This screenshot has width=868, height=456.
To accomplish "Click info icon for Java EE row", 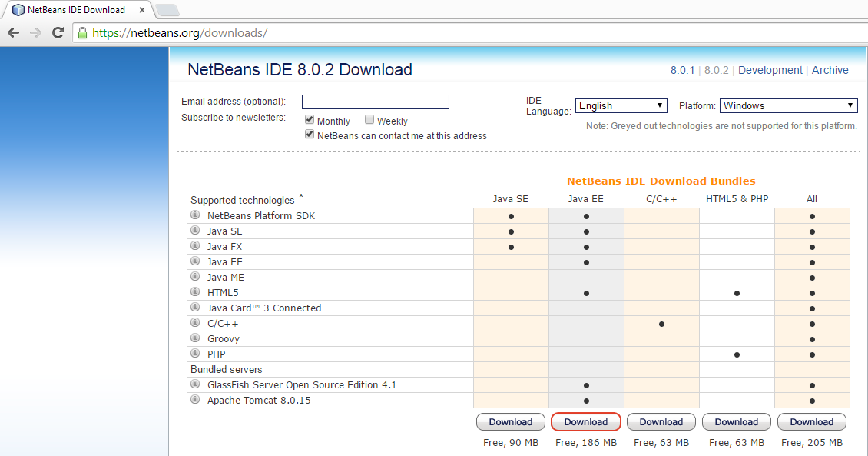I will pyautogui.click(x=195, y=261).
